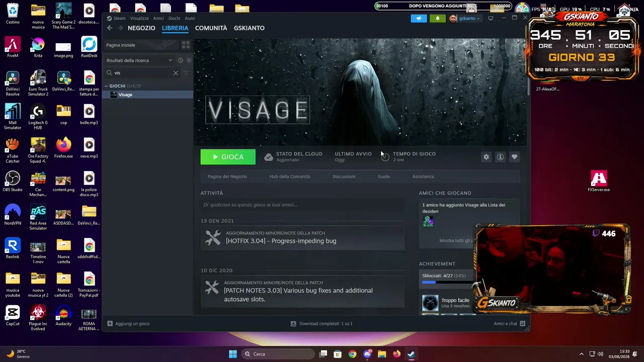This screenshot has height=362, width=644.
Task: Open File Explorer from the taskbar
Action: 382,354
